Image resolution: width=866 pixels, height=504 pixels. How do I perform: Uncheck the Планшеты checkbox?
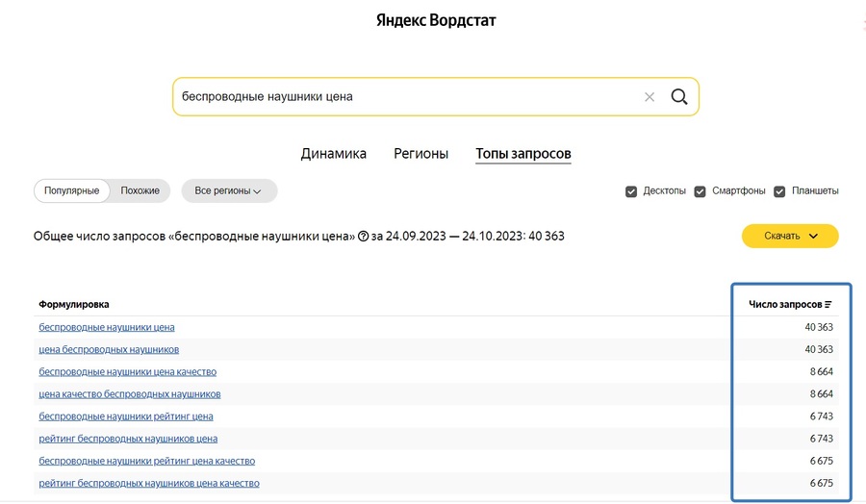779,191
